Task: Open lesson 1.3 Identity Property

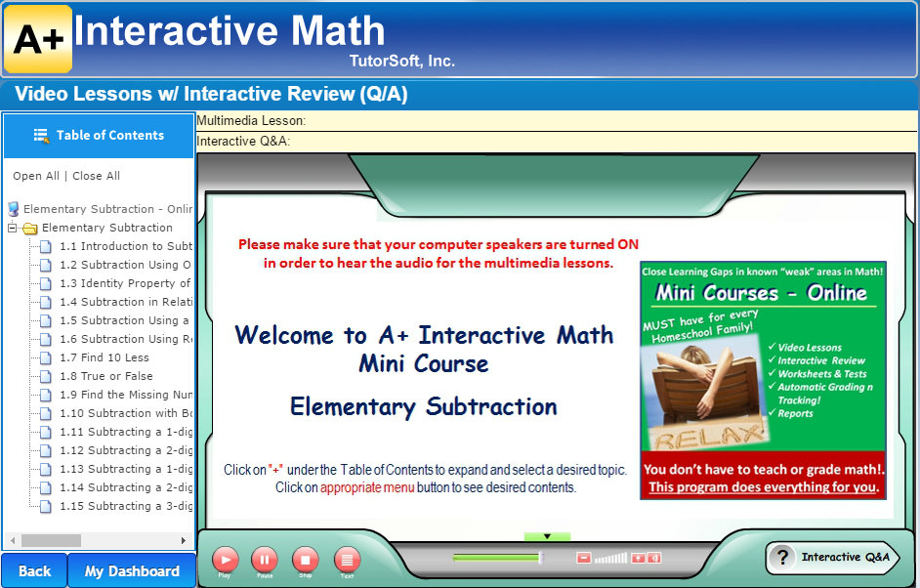Action: pyautogui.click(x=125, y=283)
